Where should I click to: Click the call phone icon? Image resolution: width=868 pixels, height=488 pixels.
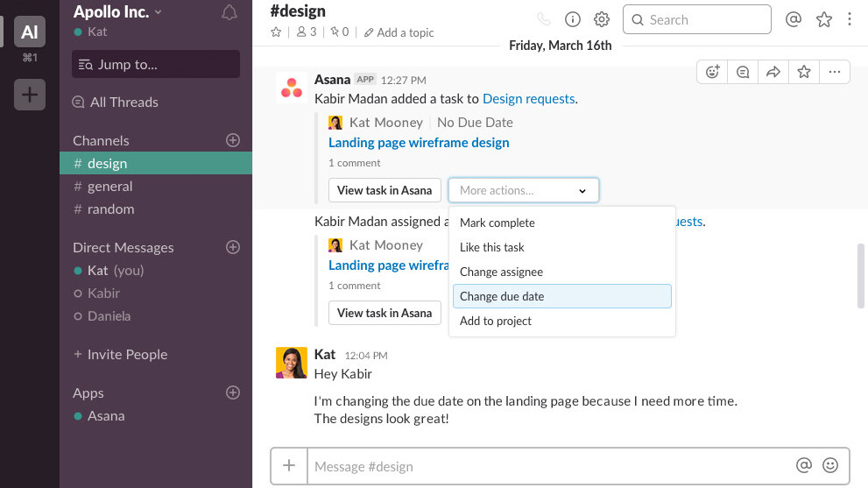click(544, 19)
